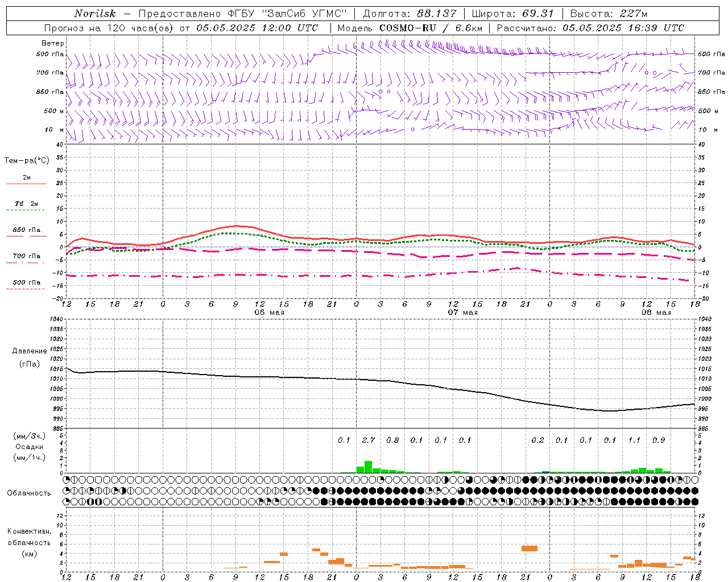
Task: Click the 2.7 precipitation value
Action: [369, 440]
